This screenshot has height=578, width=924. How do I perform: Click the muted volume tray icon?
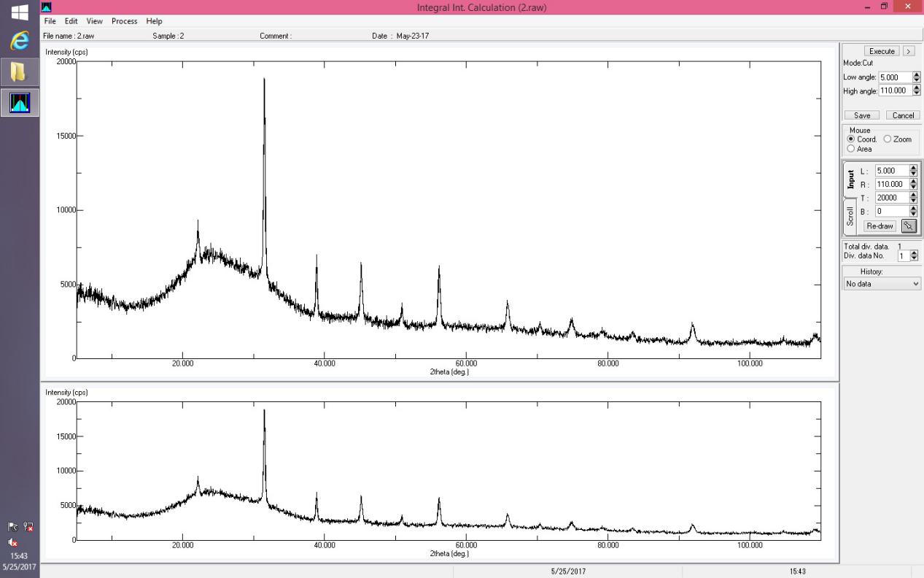[x=13, y=542]
